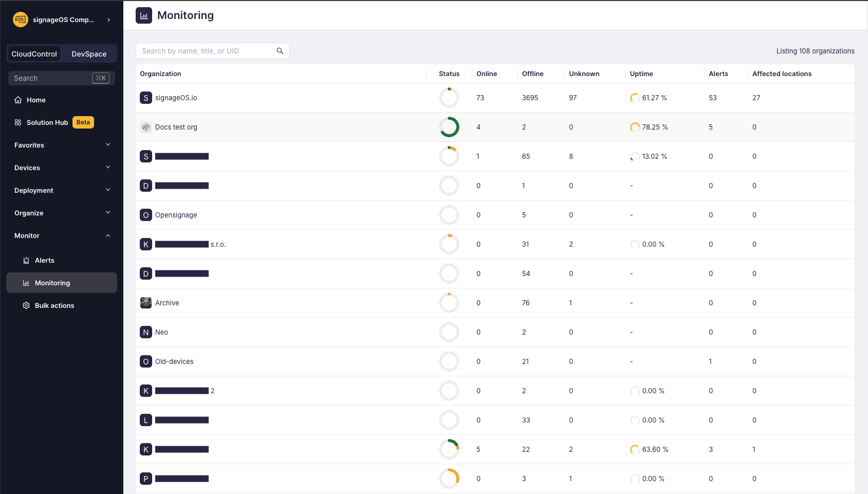This screenshot has width=868, height=494.
Task: Open Bulk actions under Monitor
Action: pos(62,305)
